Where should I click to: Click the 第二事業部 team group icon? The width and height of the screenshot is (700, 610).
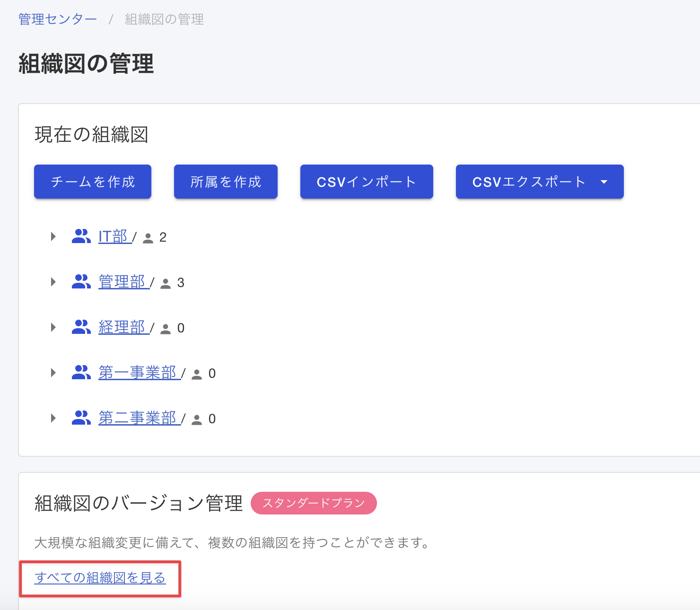[81, 418]
